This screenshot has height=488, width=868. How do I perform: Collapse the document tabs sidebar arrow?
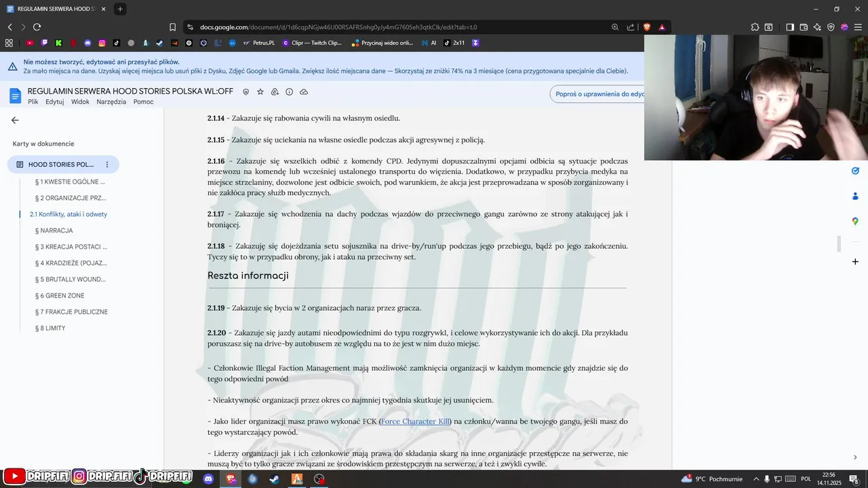point(15,120)
